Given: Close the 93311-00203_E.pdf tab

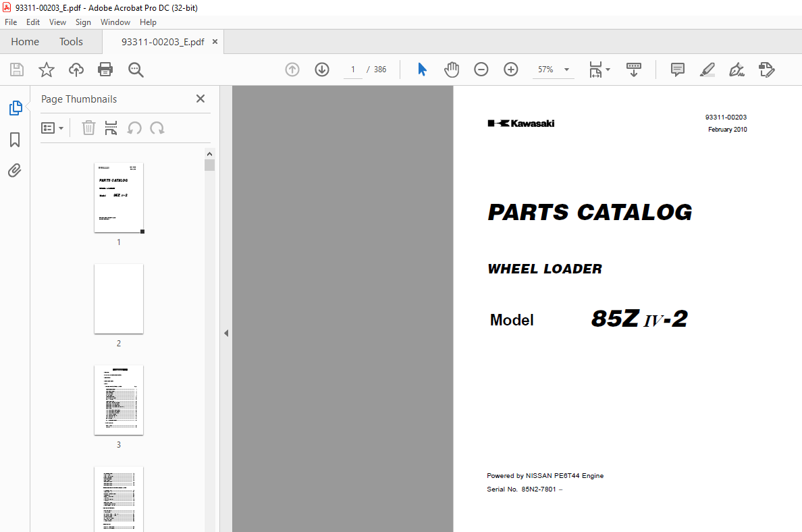Looking at the screenshot, I should [x=215, y=41].
